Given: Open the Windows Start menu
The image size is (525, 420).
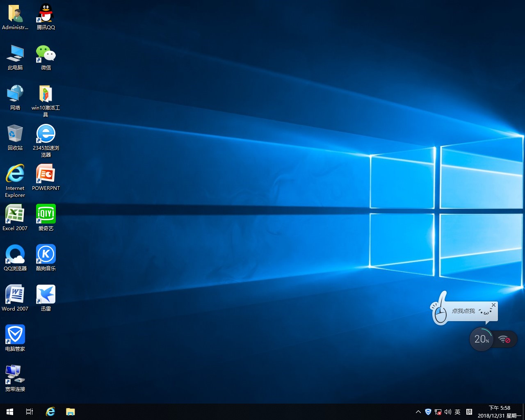Looking at the screenshot, I should click(10, 412).
